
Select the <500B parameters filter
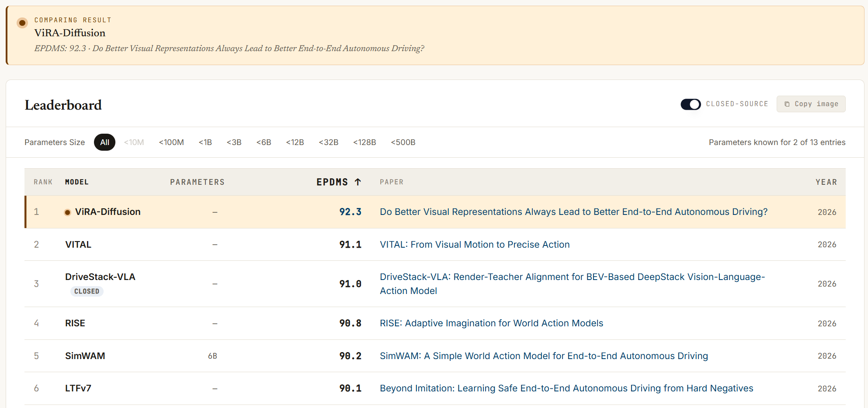[403, 142]
